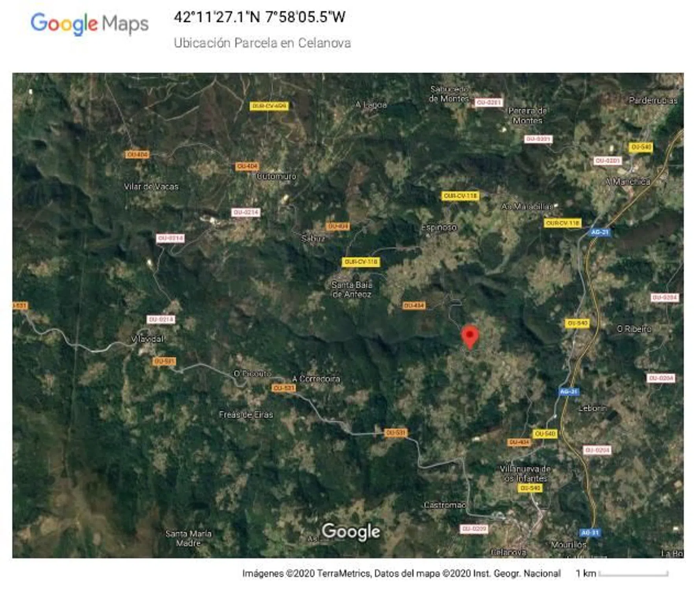Select the coordinates title text

260,17
